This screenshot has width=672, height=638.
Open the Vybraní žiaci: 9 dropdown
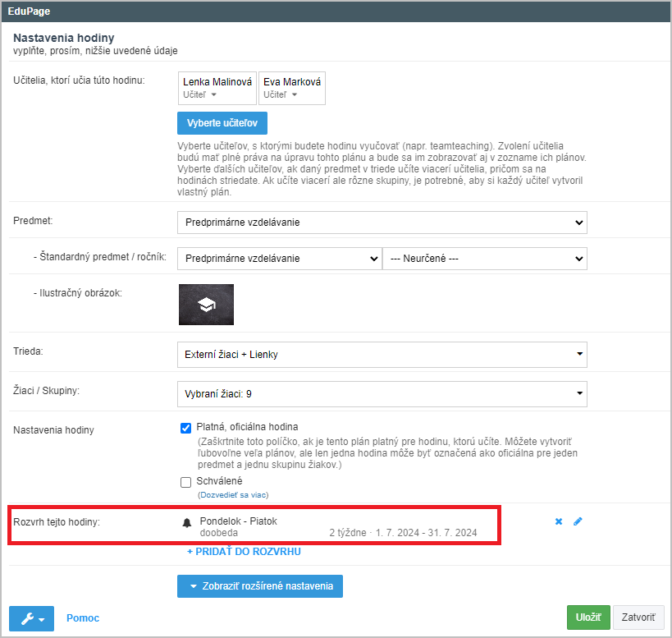coord(382,394)
